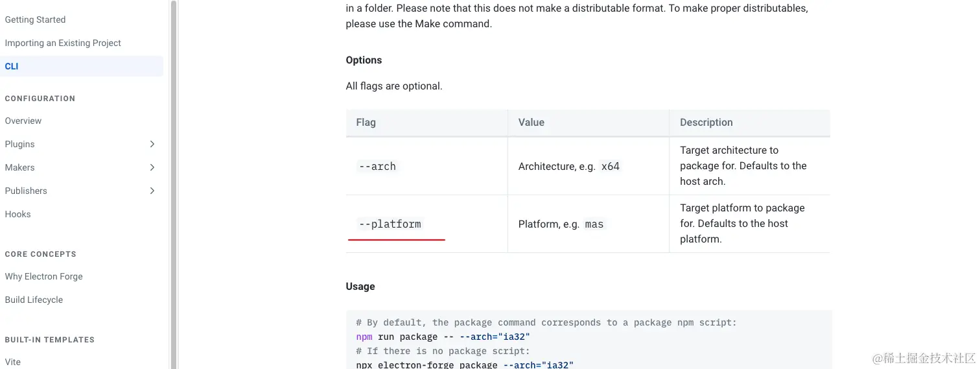Expand the Publishers section chevron

(x=152, y=191)
